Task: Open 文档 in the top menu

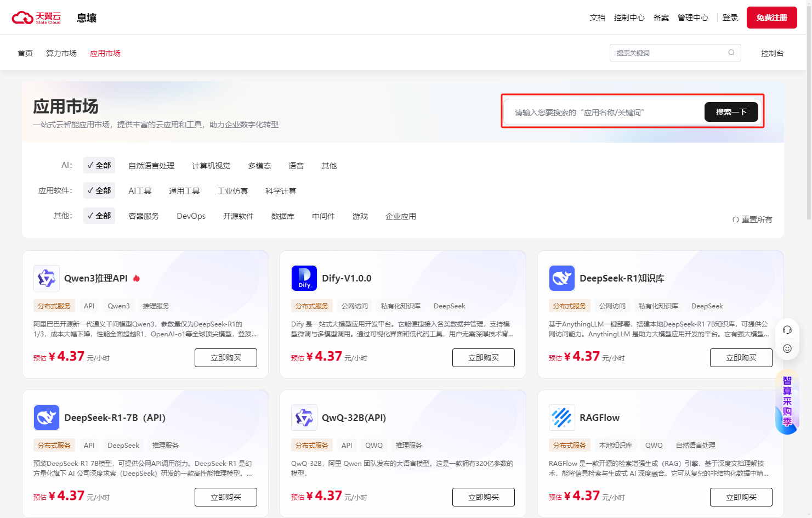Action: point(598,18)
